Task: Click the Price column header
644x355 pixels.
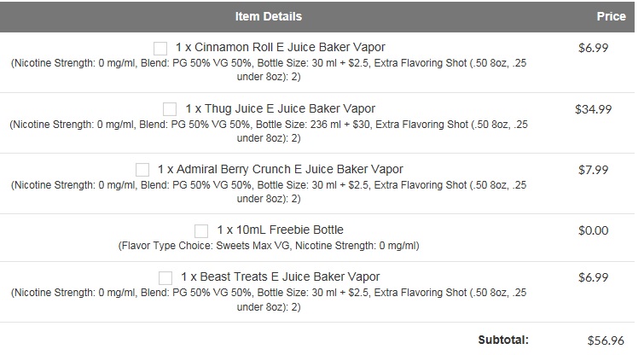Action: 612,16
